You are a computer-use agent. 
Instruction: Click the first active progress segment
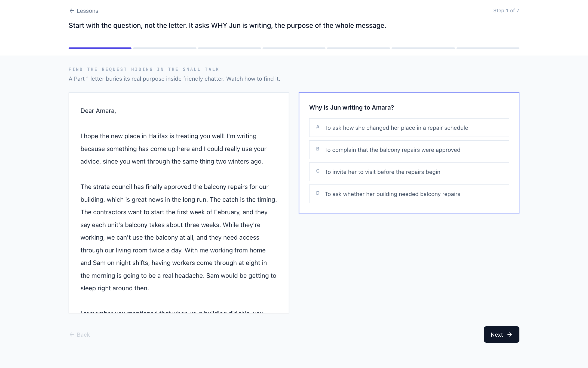tap(100, 48)
